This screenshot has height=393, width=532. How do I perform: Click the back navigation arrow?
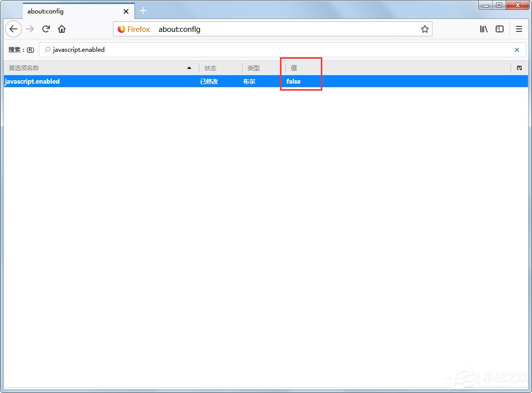coord(13,29)
